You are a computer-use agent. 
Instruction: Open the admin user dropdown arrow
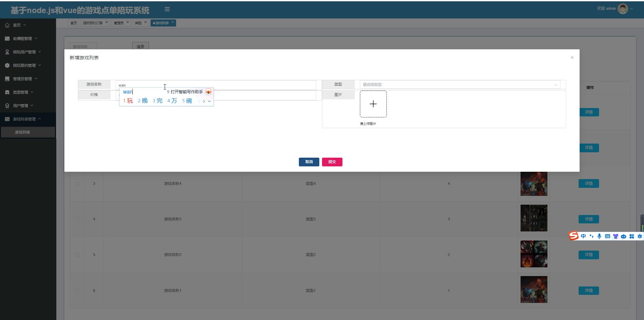tap(632, 9)
